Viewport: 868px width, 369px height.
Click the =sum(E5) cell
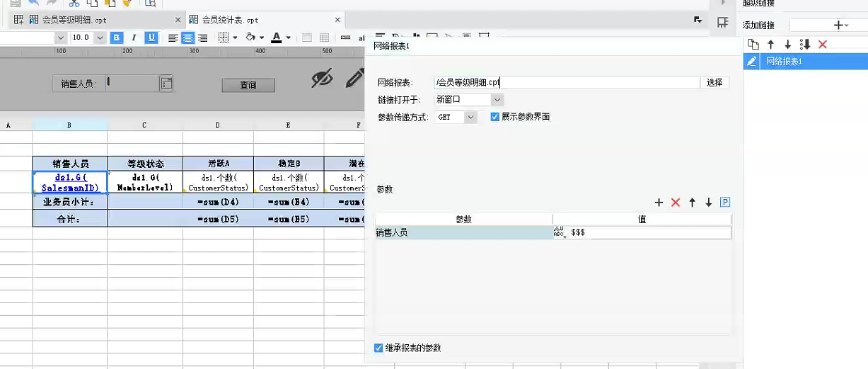[289, 219]
